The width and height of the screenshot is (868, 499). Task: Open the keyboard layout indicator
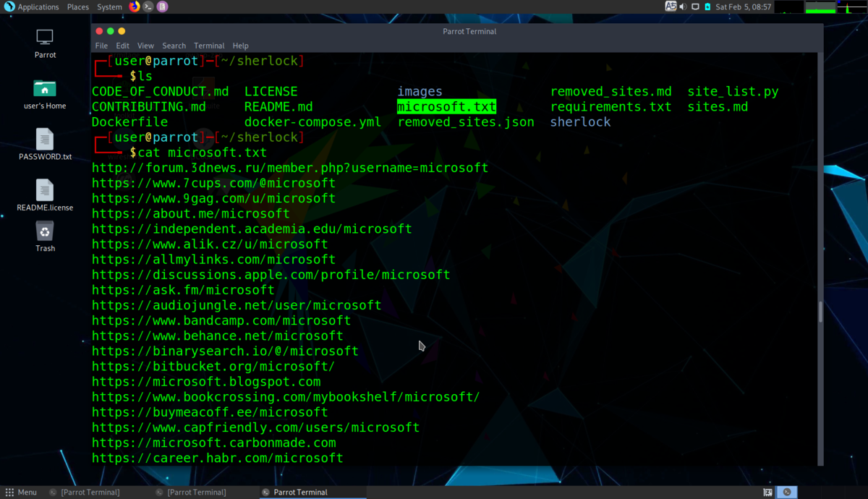pyautogui.click(x=671, y=7)
